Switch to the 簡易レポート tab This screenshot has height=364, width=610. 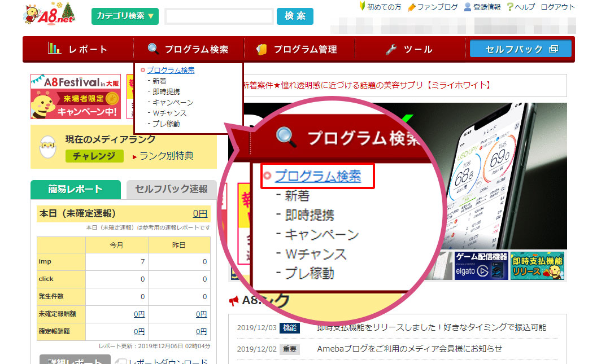click(x=76, y=190)
